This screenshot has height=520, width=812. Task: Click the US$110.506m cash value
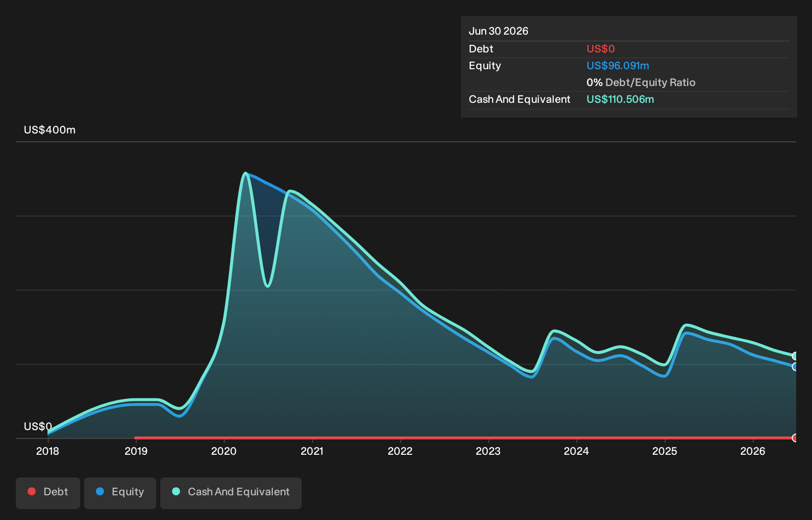tap(620, 99)
